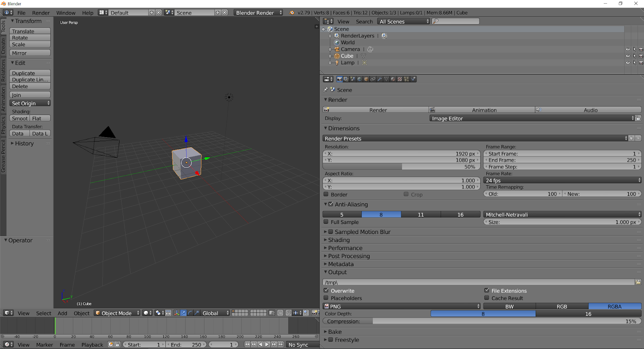
Task: Enable Cache Result checkbox
Action: click(x=487, y=298)
